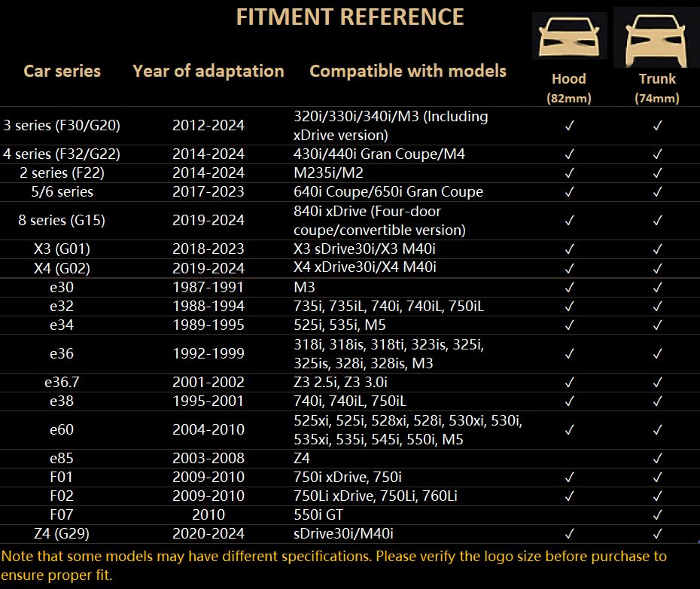Viewport: 700px width, 589px height.
Task: Click the Hood checkmark in Z4 (G29) row
Action: 569,533
